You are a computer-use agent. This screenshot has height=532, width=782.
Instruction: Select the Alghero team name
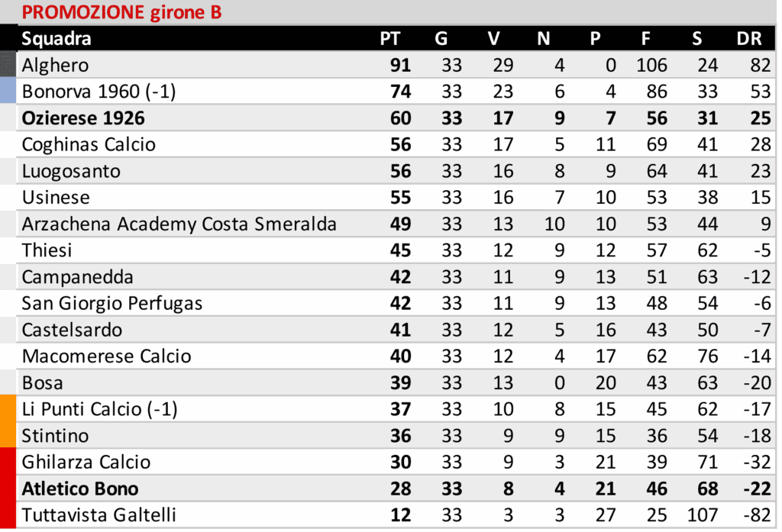56,66
